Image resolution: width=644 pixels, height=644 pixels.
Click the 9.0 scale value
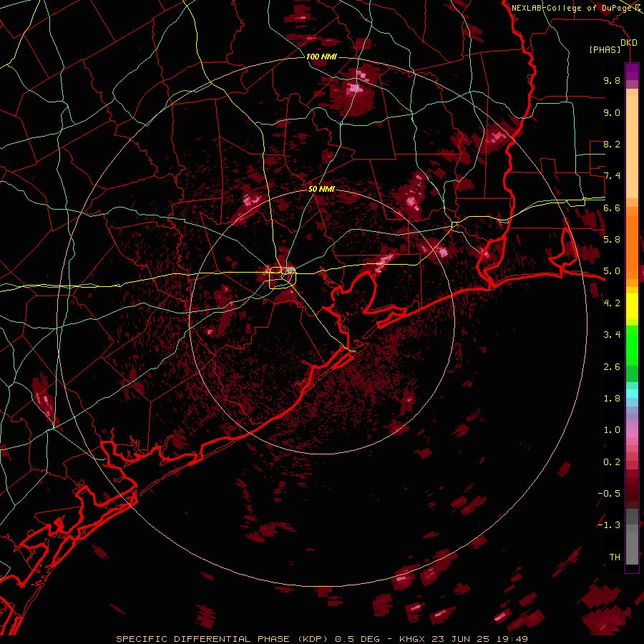point(612,112)
